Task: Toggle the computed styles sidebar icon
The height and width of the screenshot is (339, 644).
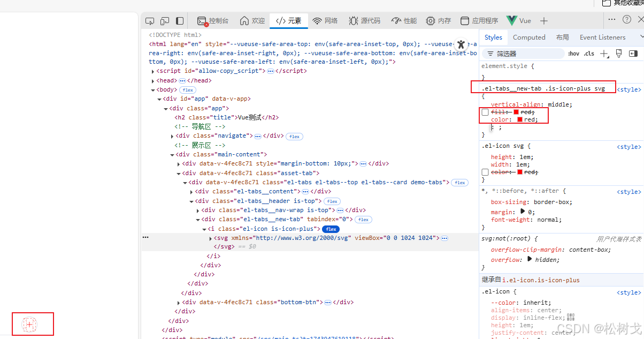Action: tap(633, 54)
